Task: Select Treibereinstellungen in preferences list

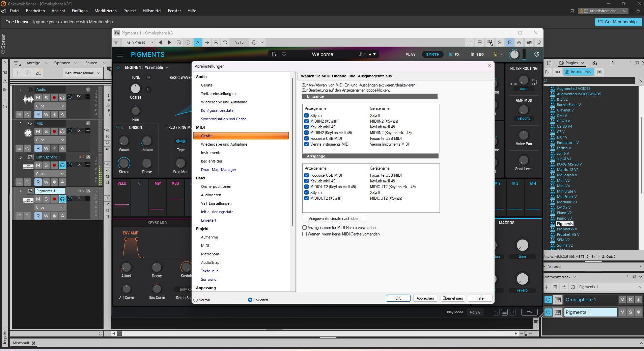Action: 218,94
